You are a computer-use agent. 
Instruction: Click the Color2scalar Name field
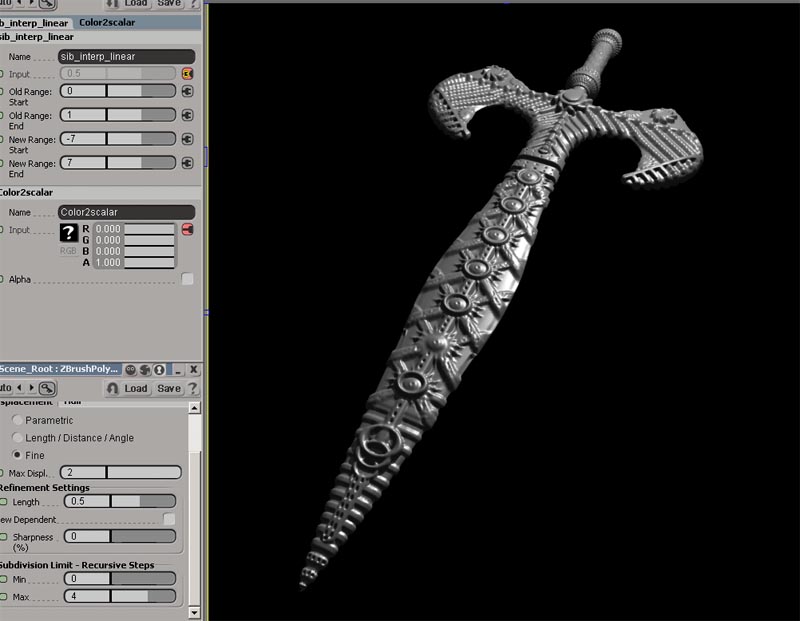coord(127,212)
